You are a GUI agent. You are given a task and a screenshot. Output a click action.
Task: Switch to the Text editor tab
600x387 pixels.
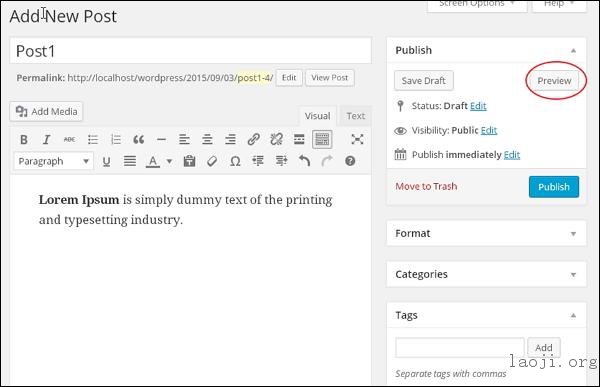pyautogui.click(x=355, y=116)
